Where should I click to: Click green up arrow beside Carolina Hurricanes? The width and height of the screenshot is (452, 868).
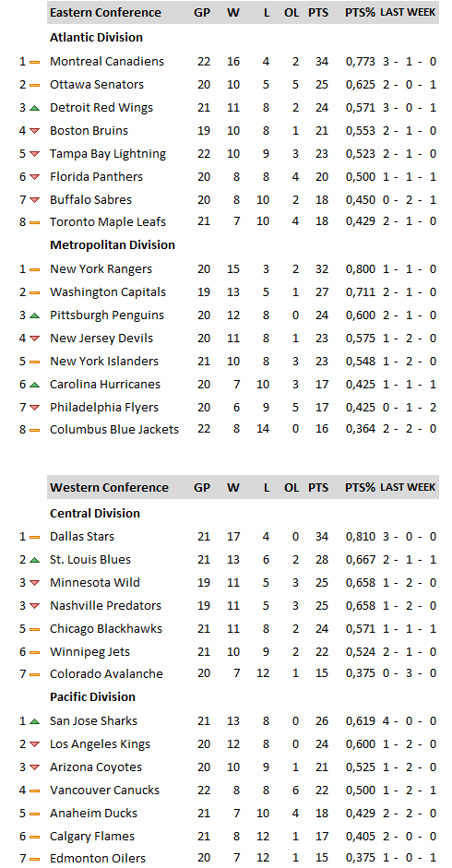pos(34,385)
